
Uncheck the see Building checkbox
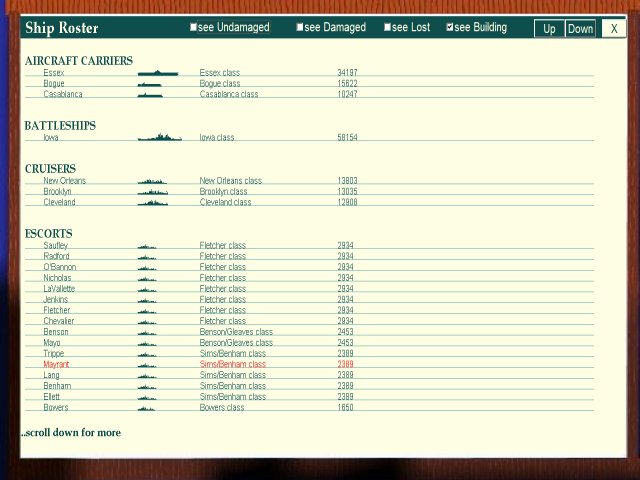point(450,28)
